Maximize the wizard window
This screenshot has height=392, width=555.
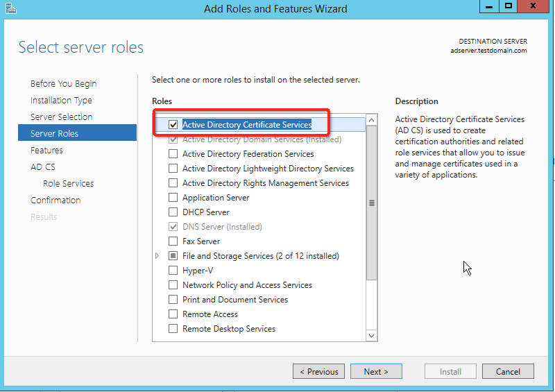pos(509,7)
